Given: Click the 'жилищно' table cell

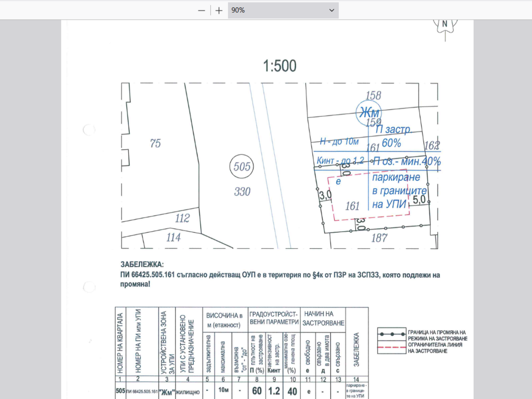Looking at the screenshot, I should [188, 392].
